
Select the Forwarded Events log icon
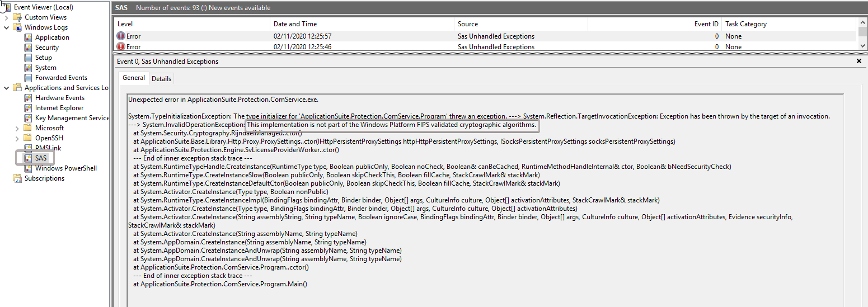click(x=28, y=78)
